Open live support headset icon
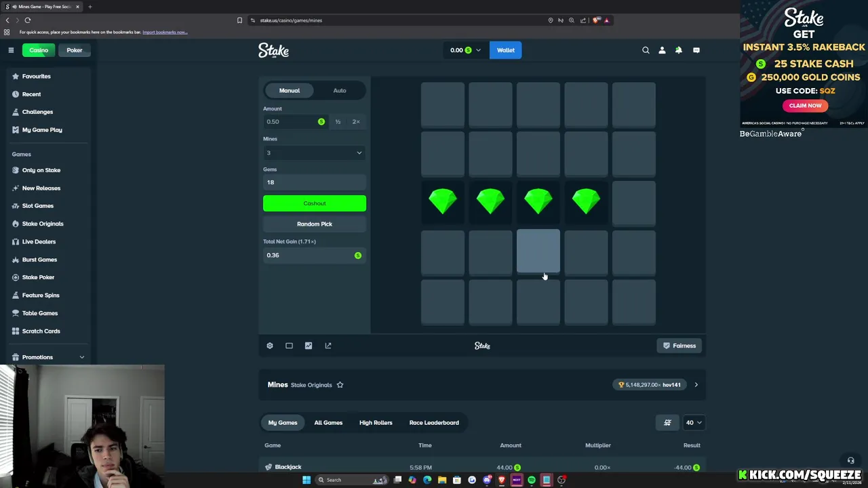The height and width of the screenshot is (488, 868). pyautogui.click(x=850, y=461)
